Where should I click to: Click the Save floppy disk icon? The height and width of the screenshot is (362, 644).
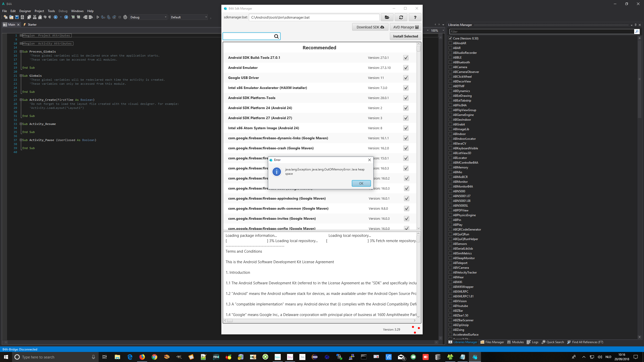point(17,17)
